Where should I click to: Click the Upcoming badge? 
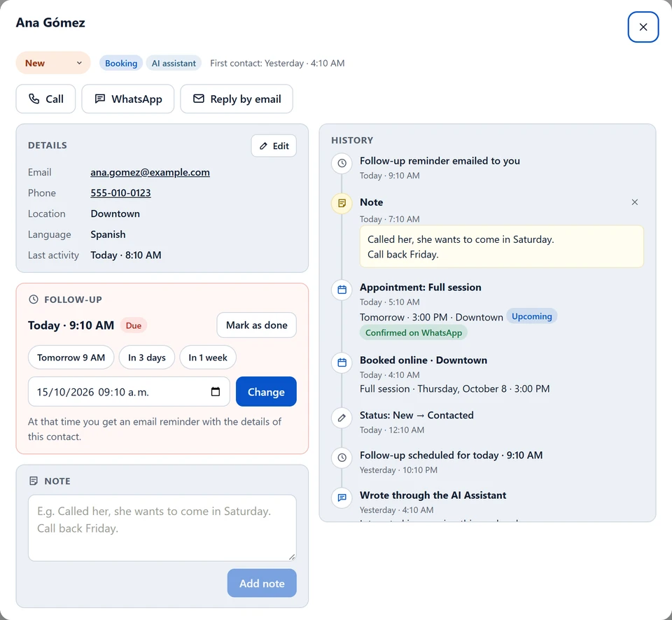tap(531, 316)
